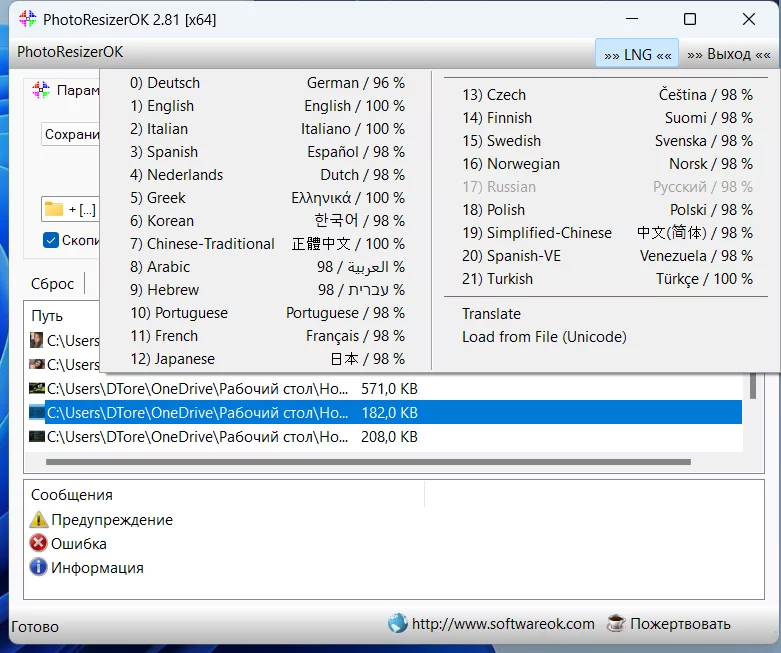Select 16) Norwegian language
Screen dimensions: 781x653
click(607, 163)
